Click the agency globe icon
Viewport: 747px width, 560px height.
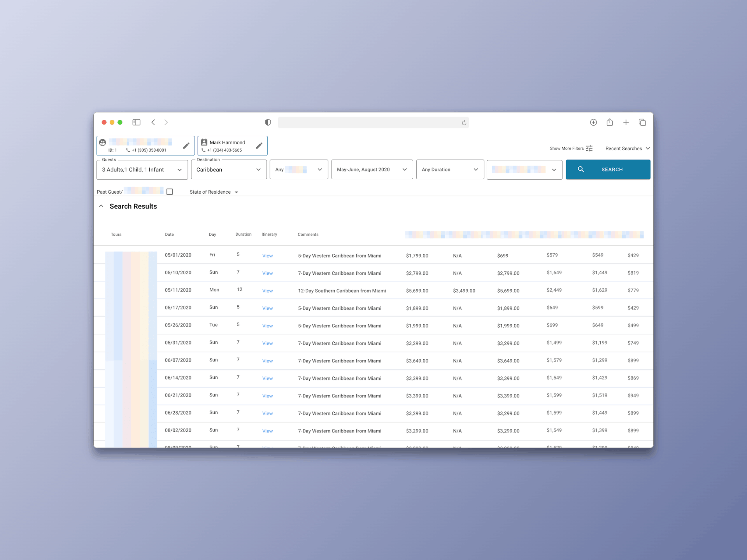click(x=103, y=142)
